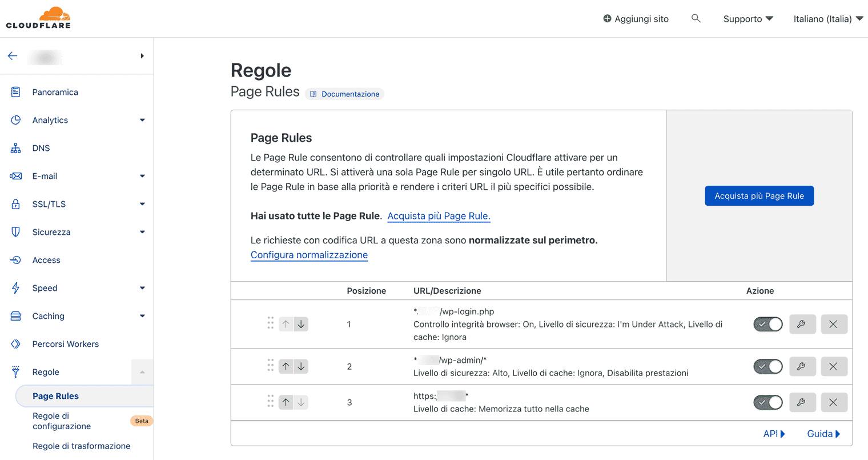Screen dimensions: 868x460
Task: Click the URL/Descrizione column header
Action: [x=447, y=291]
